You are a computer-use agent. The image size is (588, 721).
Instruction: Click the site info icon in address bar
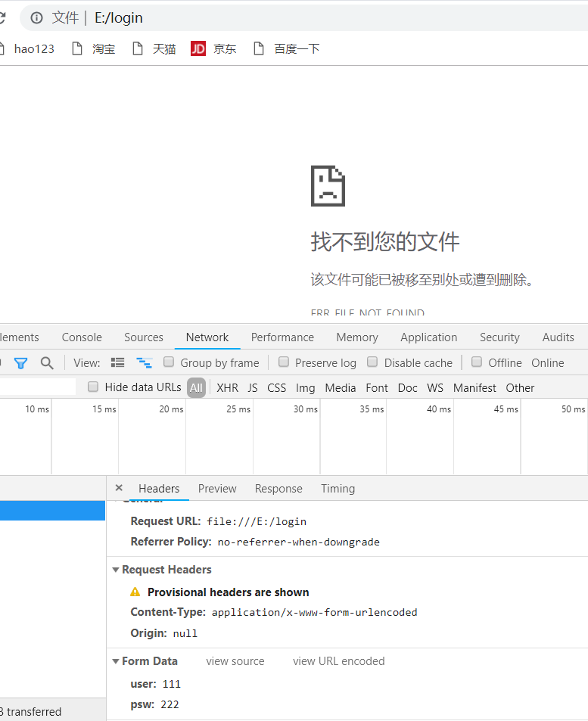point(36,18)
